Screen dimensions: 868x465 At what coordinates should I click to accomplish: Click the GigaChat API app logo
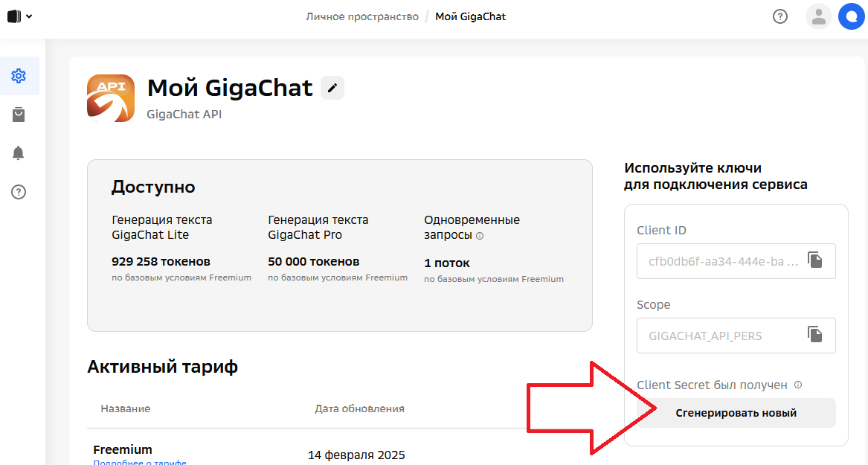(111, 98)
